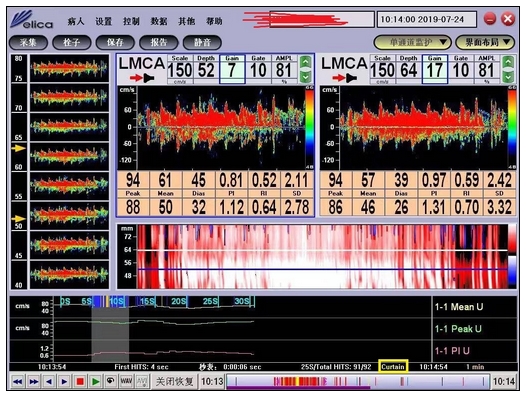Start playback with the green play button
Screen dimensions: 526x397
pyautogui.click(x=96, y=382)
